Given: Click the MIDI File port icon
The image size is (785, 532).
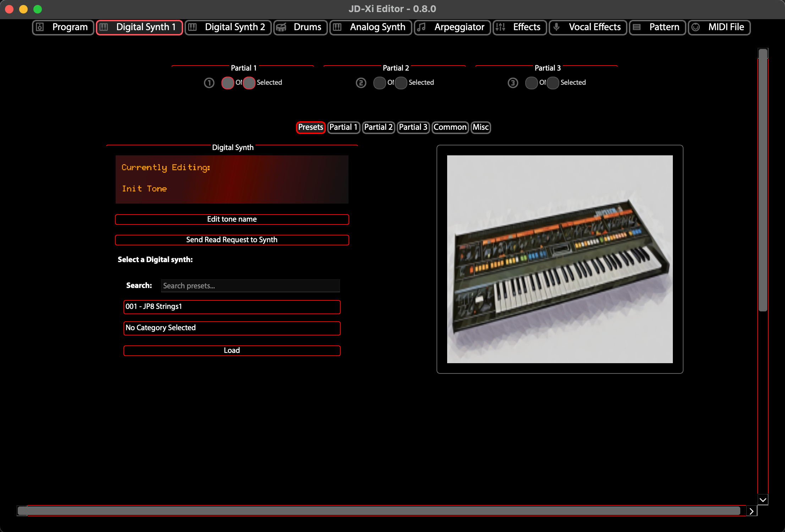Looking at the screenshot, I should [x=696, y=27].
